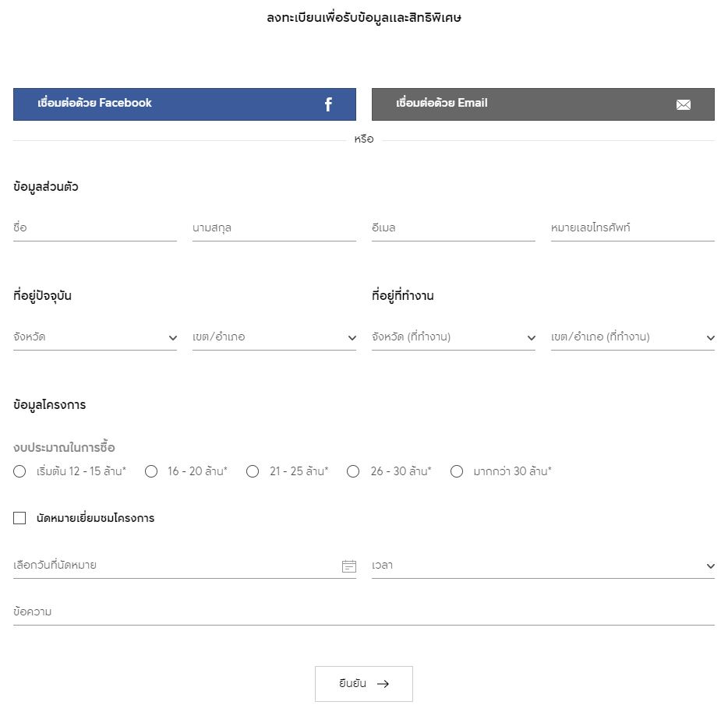Click the arrow icon on ยืนยัน button
Screen dimensions: 728x712
tap(383, 684)
